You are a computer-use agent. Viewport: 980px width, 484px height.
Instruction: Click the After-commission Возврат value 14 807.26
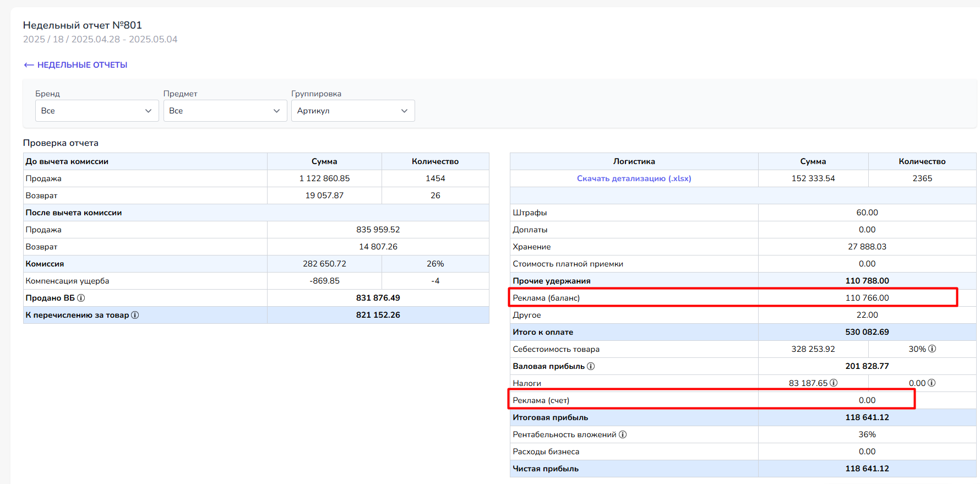pyautogui.click(x=378, y=247)
